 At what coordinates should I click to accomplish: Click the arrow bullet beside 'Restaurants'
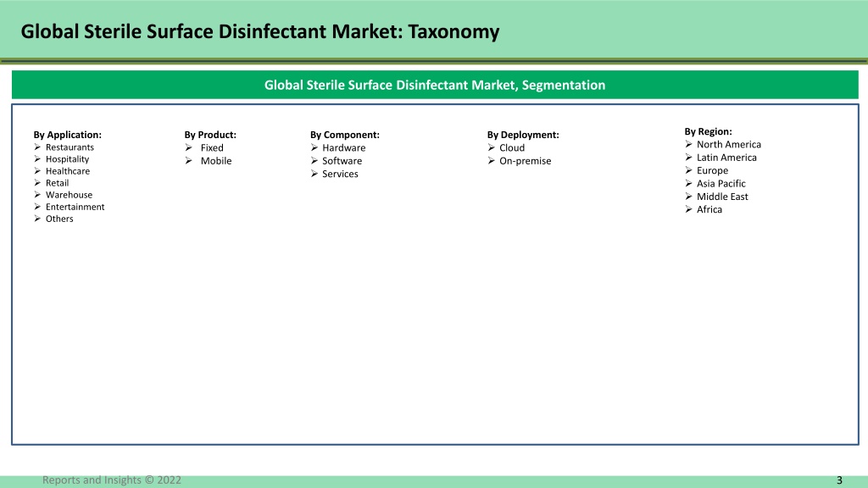pos(37,147)
